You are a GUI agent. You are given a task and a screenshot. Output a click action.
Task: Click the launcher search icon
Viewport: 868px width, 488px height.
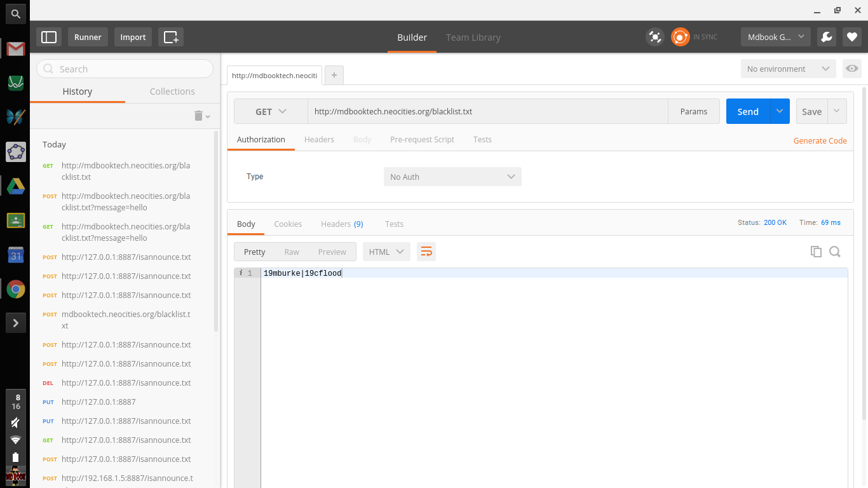16,13
